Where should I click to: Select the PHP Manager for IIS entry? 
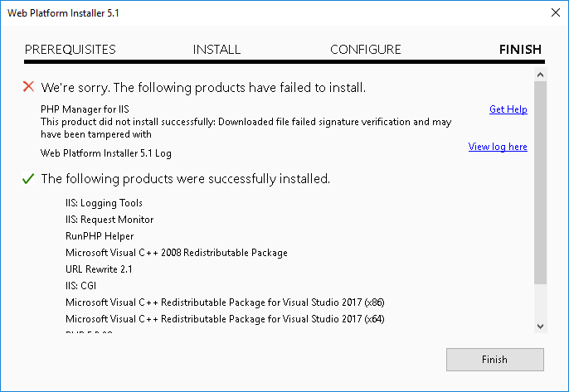85,109
